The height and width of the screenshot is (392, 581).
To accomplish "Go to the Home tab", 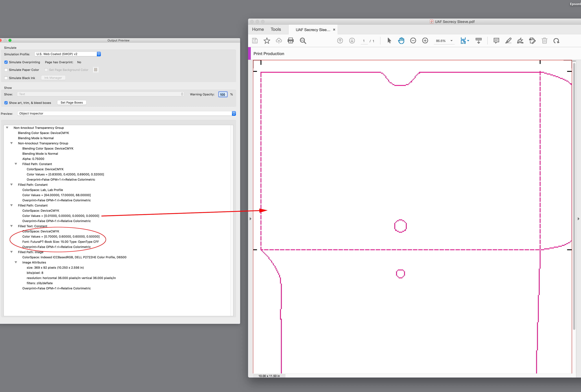I will point(258,29).
